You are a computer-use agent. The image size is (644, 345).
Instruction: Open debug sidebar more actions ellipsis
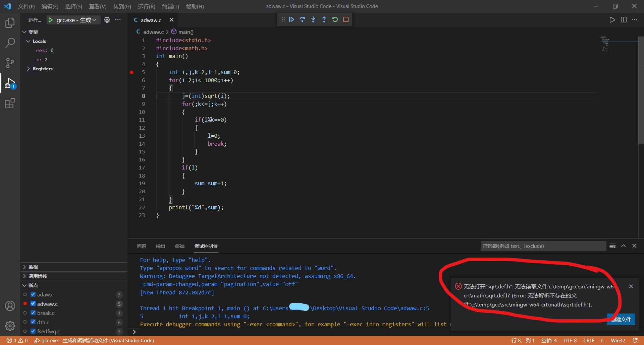[118, 20]
